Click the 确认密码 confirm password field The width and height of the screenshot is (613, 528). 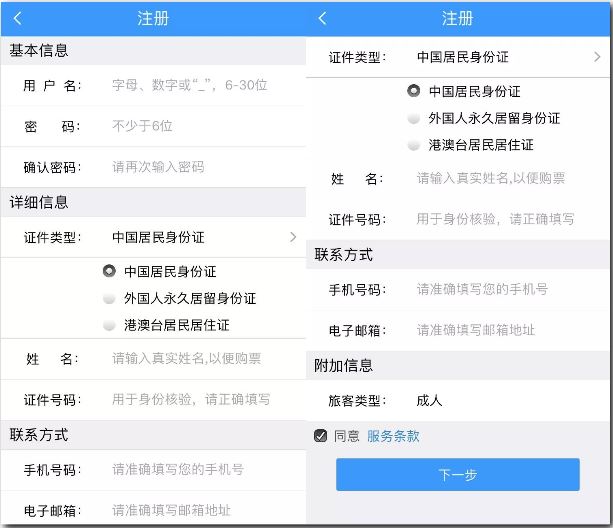(x=190, y=167)
